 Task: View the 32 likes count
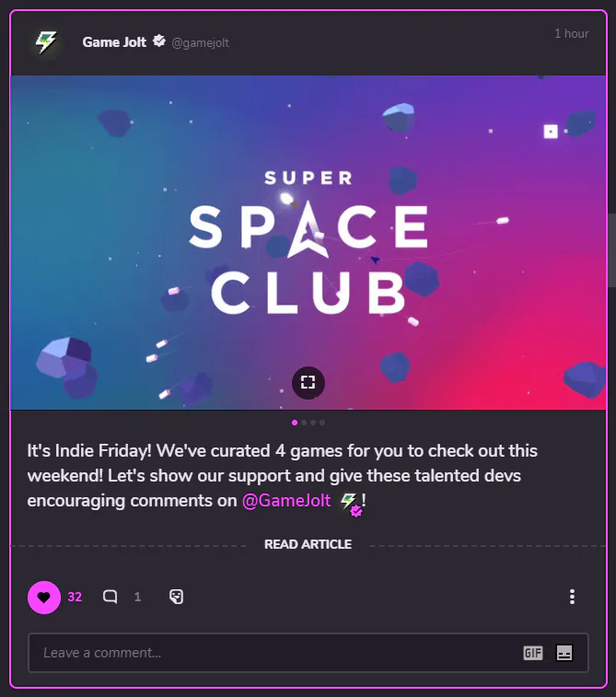coord(75,597)
